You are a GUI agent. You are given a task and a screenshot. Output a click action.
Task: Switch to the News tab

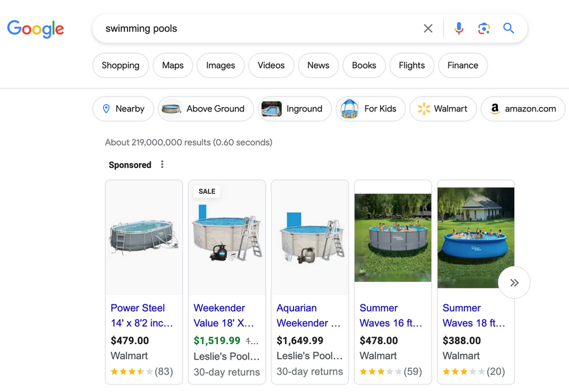318,65
